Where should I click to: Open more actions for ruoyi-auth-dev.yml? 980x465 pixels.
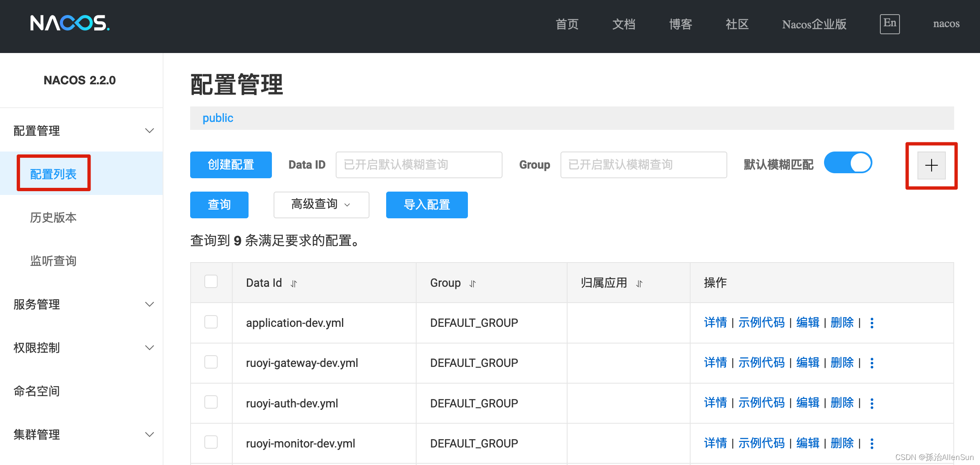[872, 403]
